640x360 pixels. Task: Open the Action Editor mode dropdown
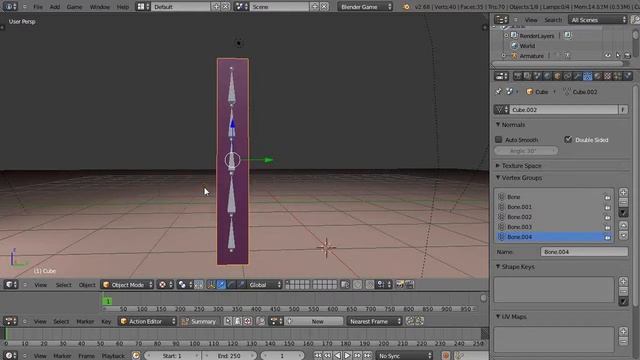tap(147, 321)
